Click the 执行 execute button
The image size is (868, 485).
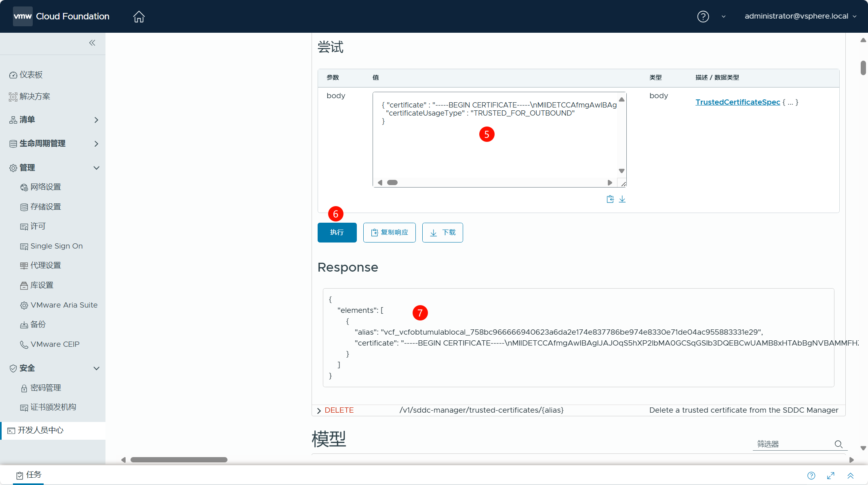pyautogui.click(x=337, y=232)
